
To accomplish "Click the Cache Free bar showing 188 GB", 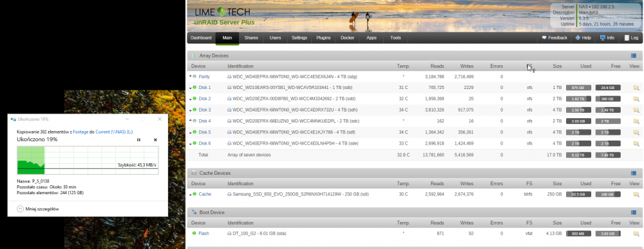I will (x=608, y=194).
